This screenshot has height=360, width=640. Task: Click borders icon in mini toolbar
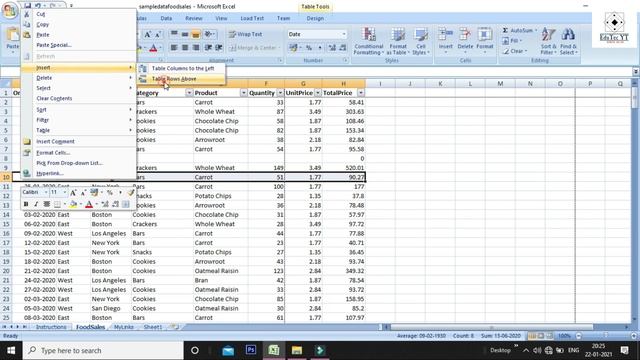click(x=58, y=204)
